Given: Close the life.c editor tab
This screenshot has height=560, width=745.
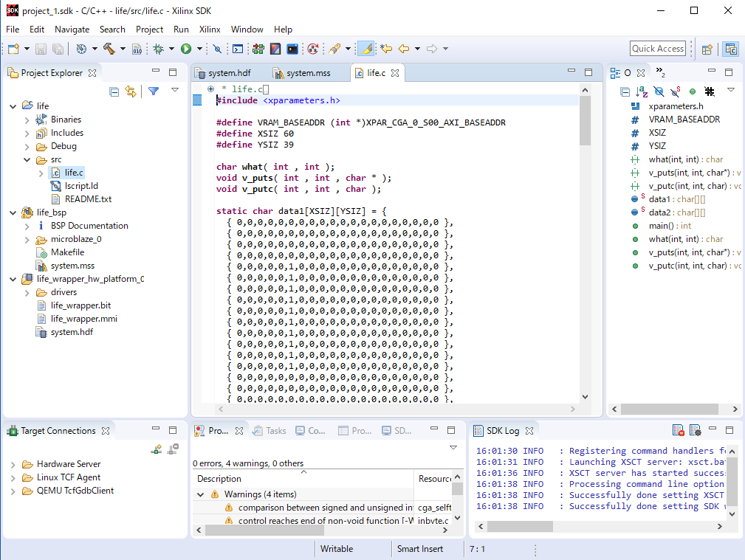Looking at the screenshot, I should pyautogui.click(x=395, y=72).
